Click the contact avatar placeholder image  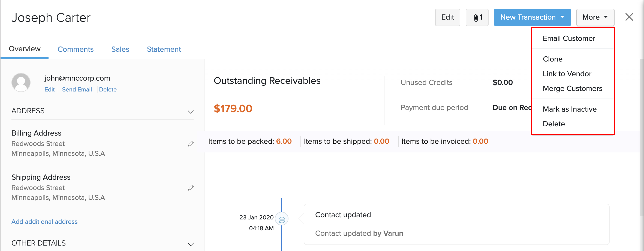(21, 82)
